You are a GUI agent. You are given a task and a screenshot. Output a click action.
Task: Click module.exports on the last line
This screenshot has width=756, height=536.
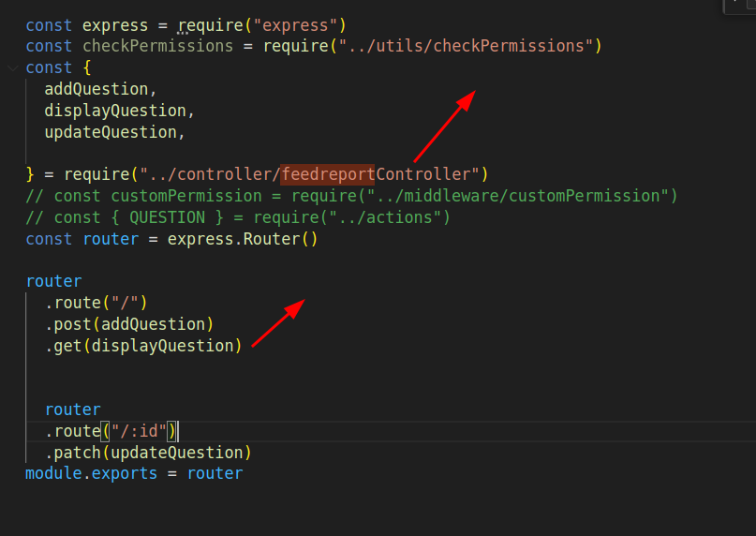pyautogui.click(x=92, y=473)
